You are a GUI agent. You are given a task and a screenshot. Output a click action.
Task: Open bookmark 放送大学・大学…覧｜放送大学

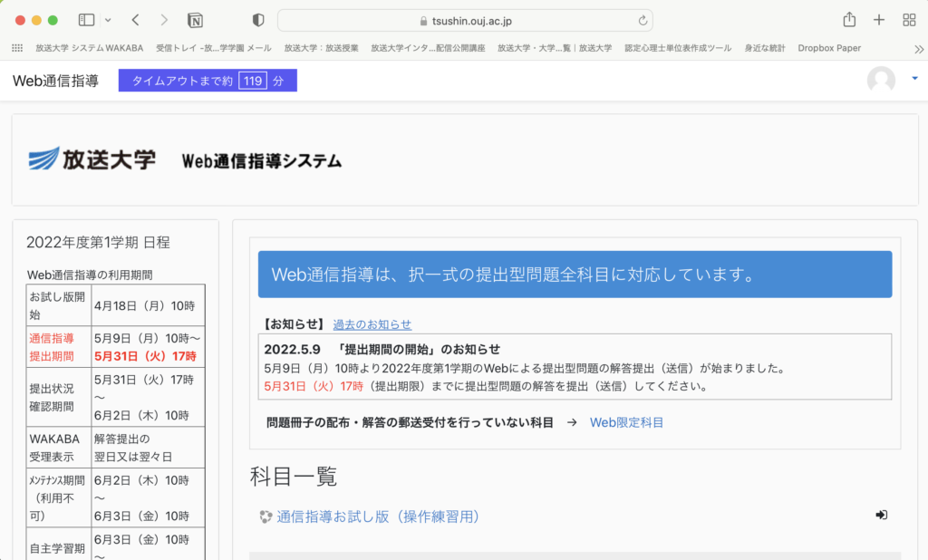point(555,48)
